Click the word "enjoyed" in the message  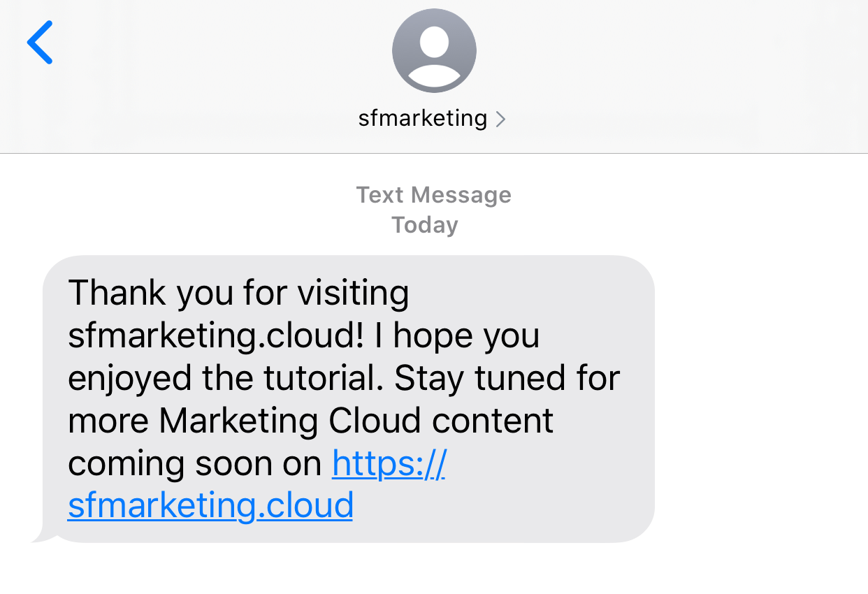pos(129,378)
